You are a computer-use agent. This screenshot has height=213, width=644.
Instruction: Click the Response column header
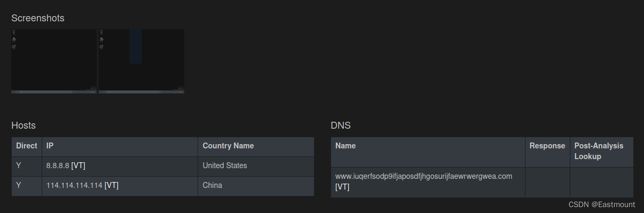coord(547,146)
